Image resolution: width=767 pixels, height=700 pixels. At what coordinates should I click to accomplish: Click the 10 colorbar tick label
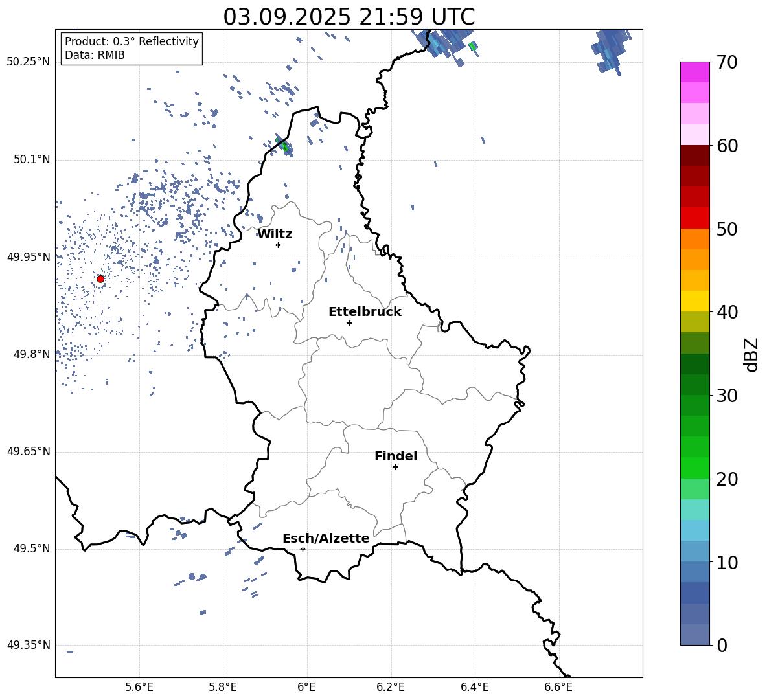[x=727, y=562]
